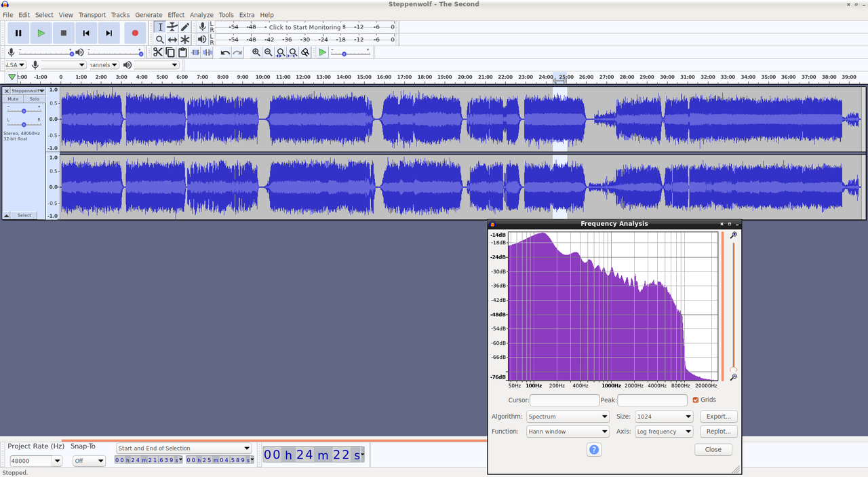
Task: Open the Transport menu
Action: 92,15
